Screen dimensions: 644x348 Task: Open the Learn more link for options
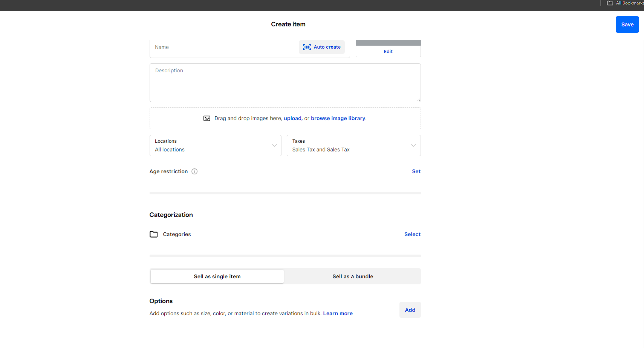pos(338,313)
